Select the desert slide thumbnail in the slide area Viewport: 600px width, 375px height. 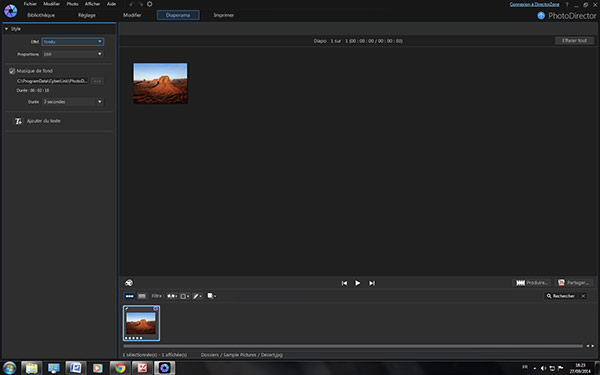click(160, 83)
